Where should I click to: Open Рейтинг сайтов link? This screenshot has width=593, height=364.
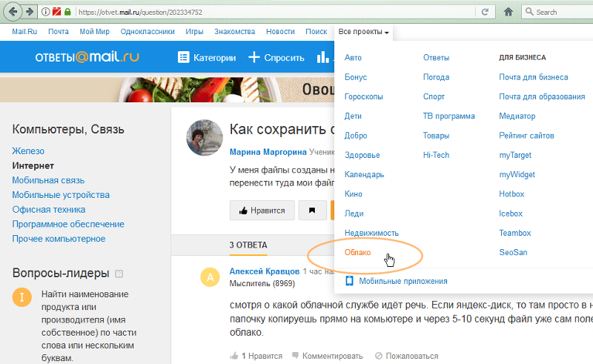[526, 136]
